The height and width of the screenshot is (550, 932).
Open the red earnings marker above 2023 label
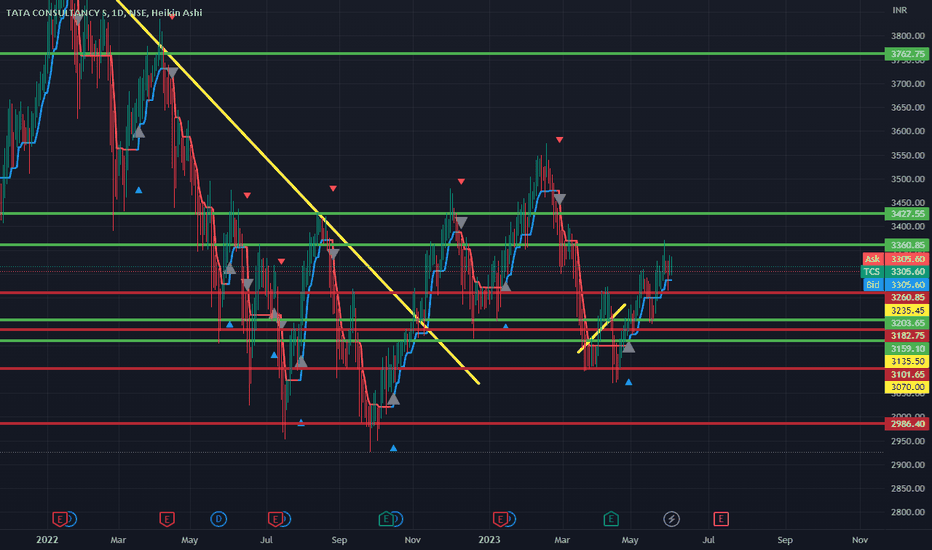[x=500, y=519]
